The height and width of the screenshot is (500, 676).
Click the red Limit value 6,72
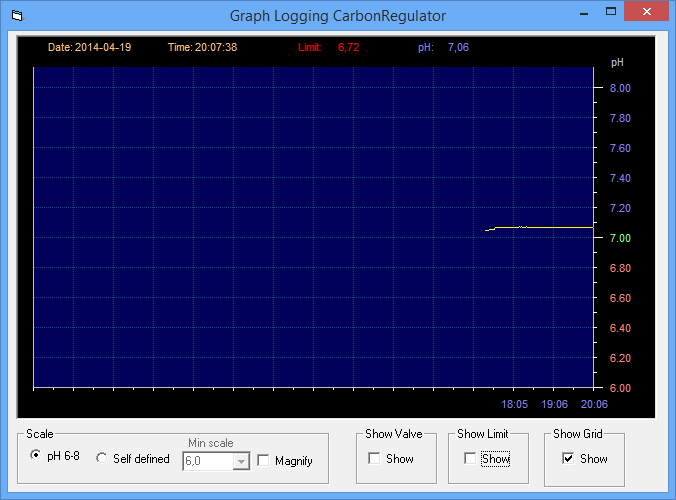tap(348, 47)
